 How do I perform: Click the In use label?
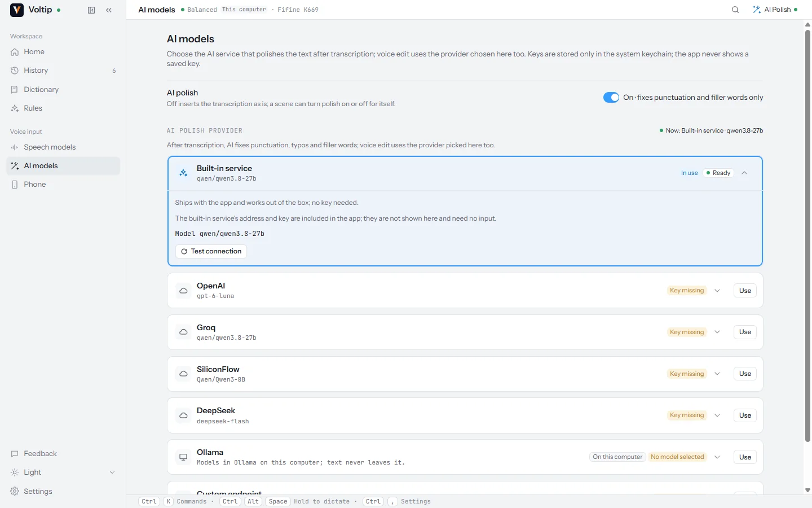tap(689, 173)
